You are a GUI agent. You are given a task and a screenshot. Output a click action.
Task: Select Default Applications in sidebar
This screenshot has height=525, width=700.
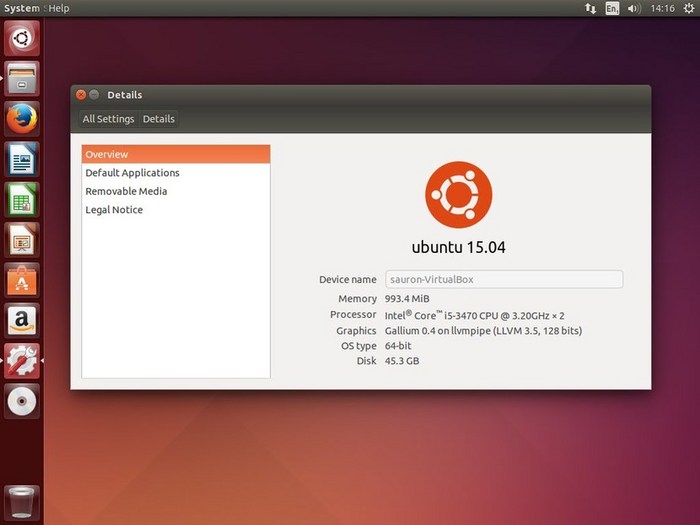[x=176, y=173]
